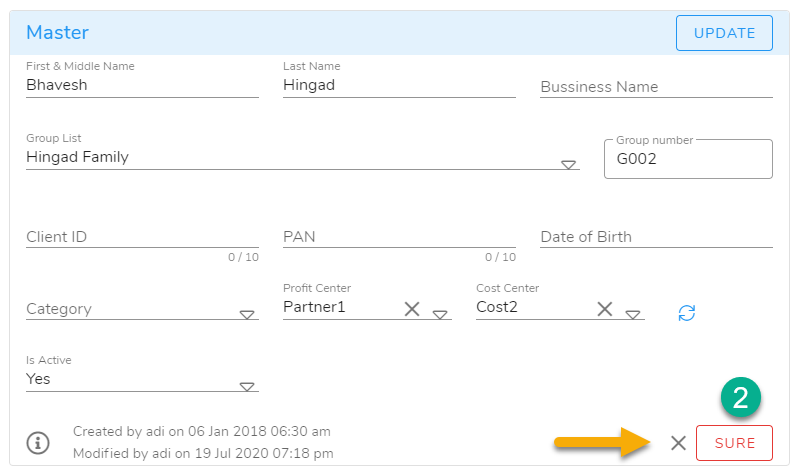Image resolution: width=800 pixels, height=474 pixels.
Task: Open the record info circle icon
Action: click(x=38, y=442)
